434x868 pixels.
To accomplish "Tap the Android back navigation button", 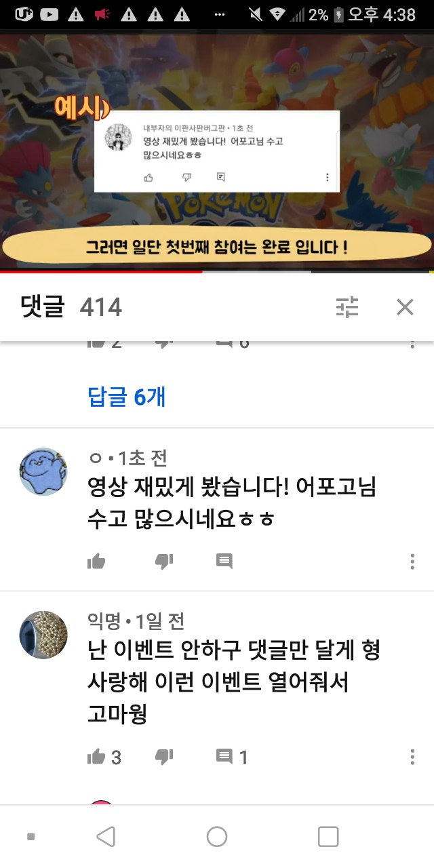I will click(x=106, y=837).
